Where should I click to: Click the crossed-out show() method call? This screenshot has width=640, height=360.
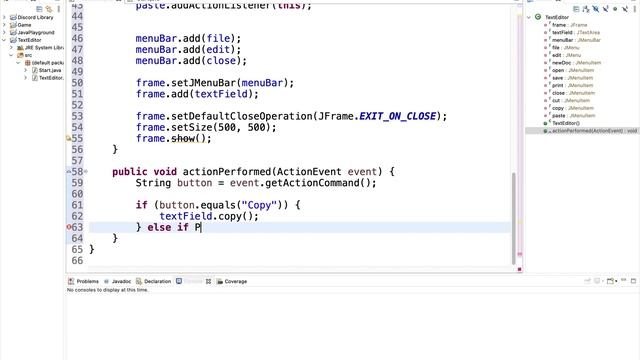click(x=188, y=139)
